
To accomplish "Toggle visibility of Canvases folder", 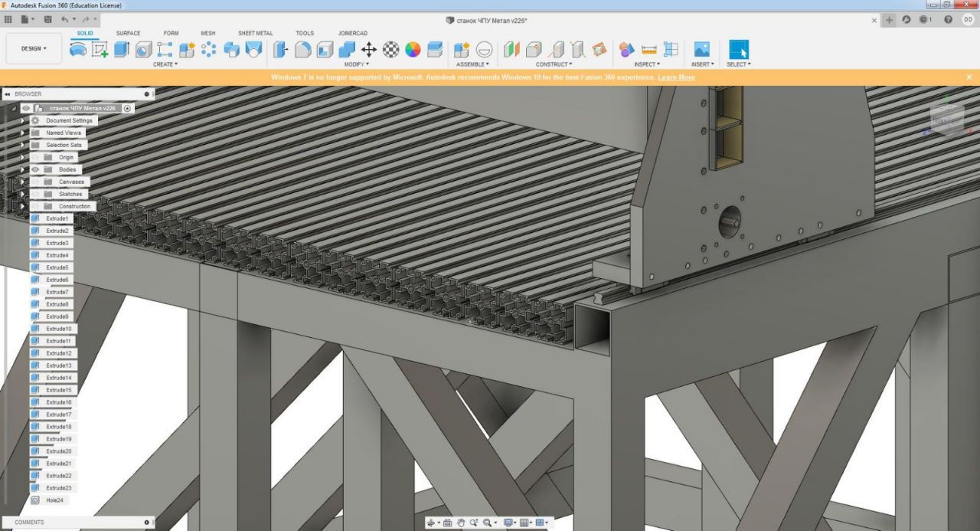I will click(x=35, y=182).
